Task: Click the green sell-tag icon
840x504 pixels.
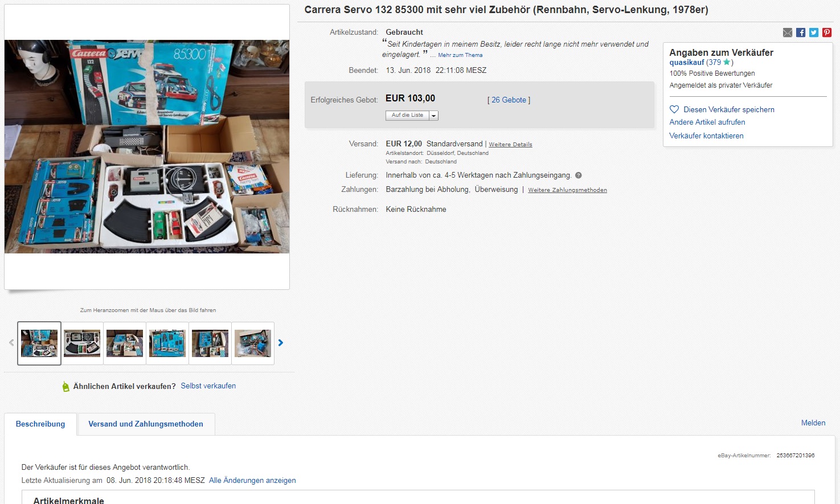Action: point(65,387)
